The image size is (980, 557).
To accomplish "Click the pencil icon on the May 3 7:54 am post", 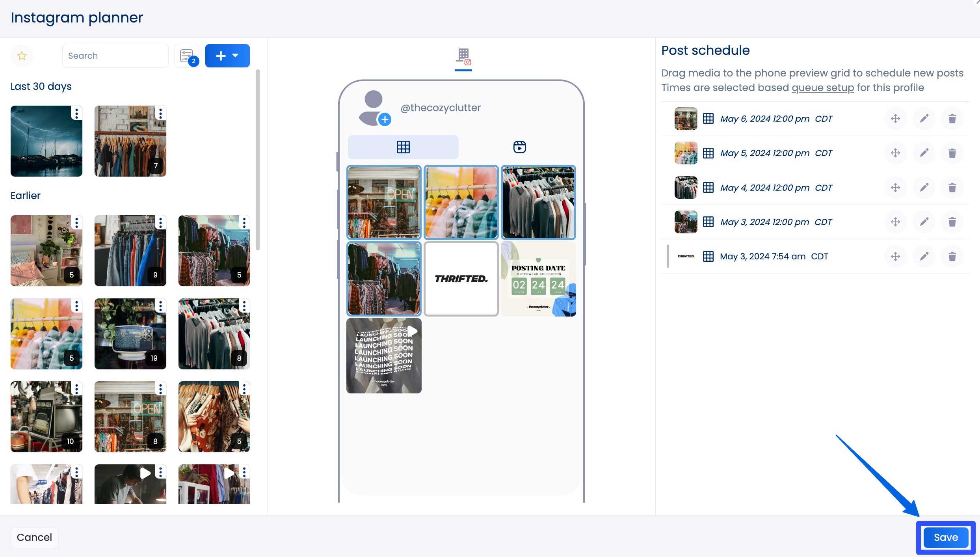I will 924,256.
